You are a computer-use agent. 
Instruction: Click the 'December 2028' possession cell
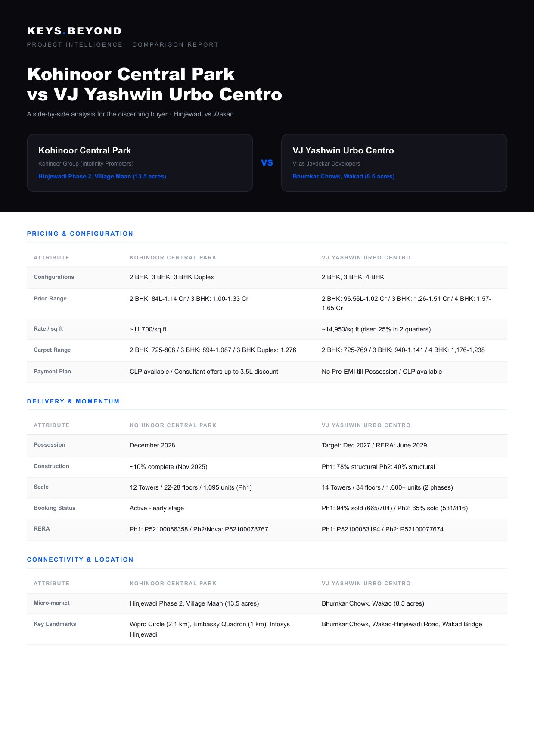point(152,445)
